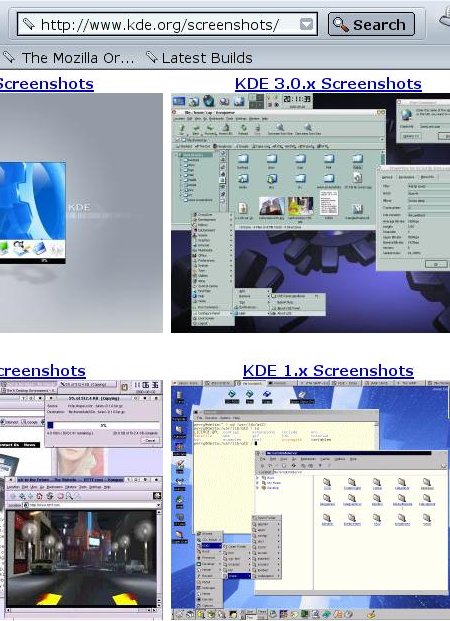Open the thumbnail showing the blue KDE gear splash
Viewport: 450px width, 621px height.
click(x=81, y=213)
